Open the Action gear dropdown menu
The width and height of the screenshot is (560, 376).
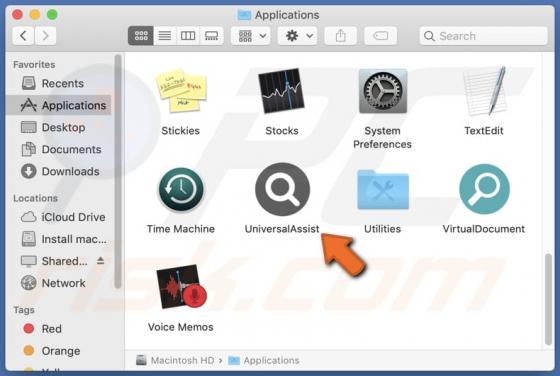point(297,36)
